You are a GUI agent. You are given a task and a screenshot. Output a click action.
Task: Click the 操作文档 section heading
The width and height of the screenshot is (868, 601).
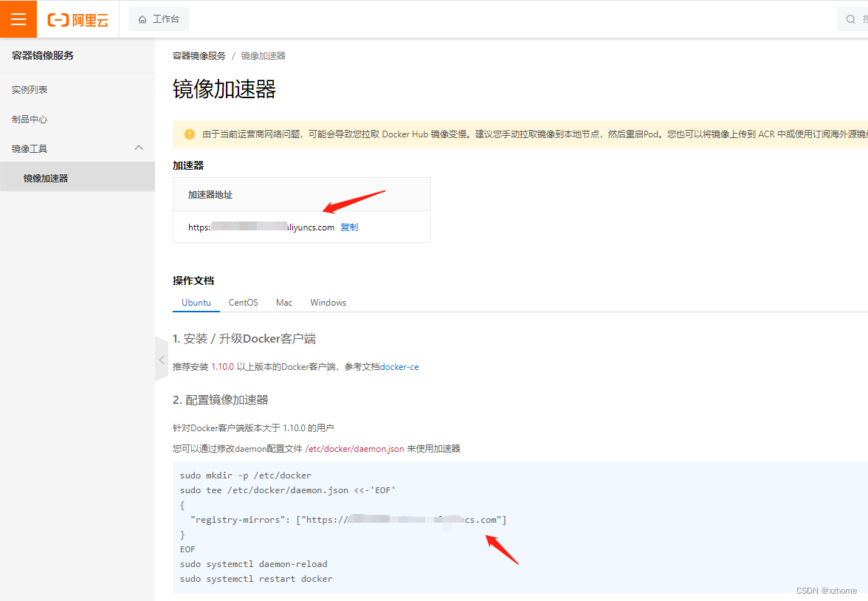click(193, 281)
